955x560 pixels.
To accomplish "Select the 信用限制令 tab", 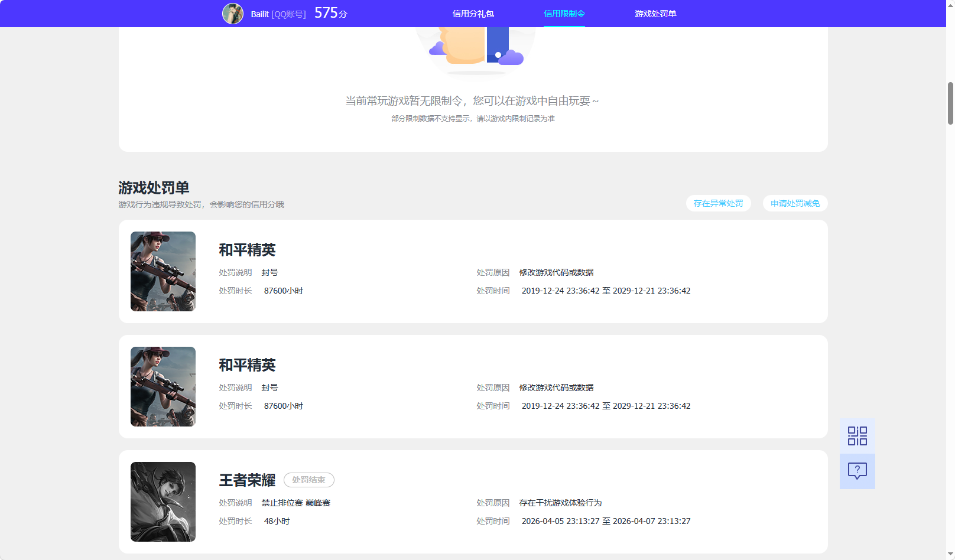I will (x=564, y=13).
